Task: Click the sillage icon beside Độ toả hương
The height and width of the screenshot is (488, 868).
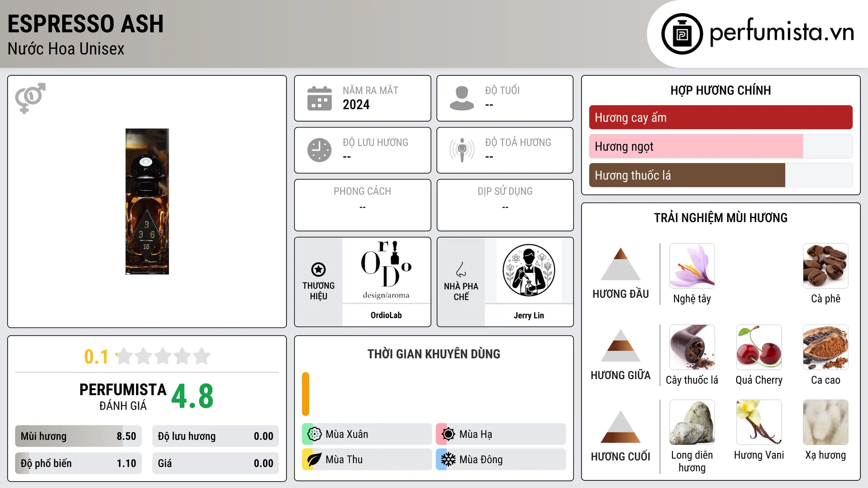Action: coord(462,150)
